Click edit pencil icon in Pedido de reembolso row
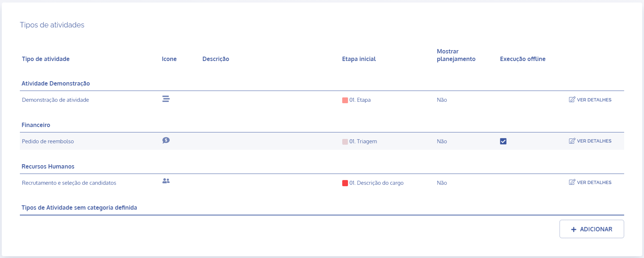 [572, 141]
